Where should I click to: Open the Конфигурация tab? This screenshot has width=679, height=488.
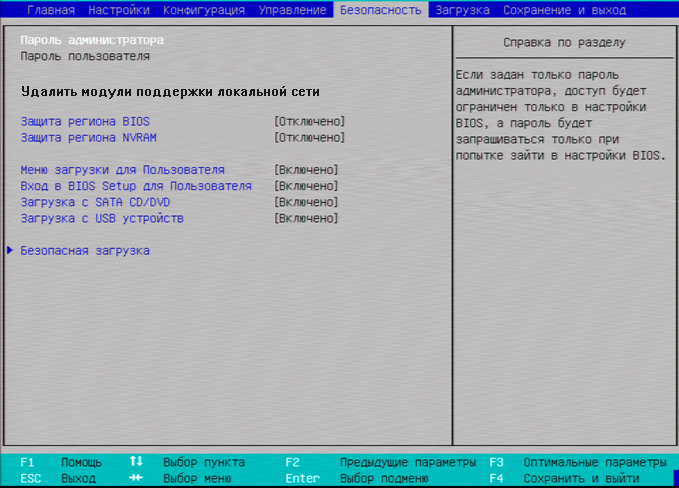click(x=204, y=10)
